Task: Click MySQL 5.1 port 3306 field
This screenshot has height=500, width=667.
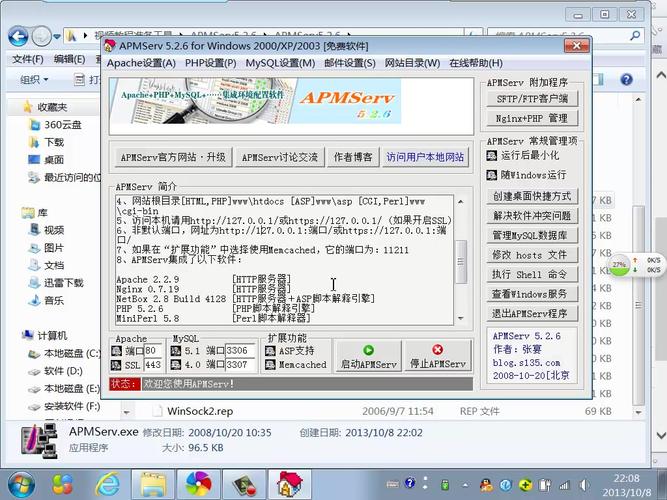Action: pyautogui.click(x=240, y=351)
